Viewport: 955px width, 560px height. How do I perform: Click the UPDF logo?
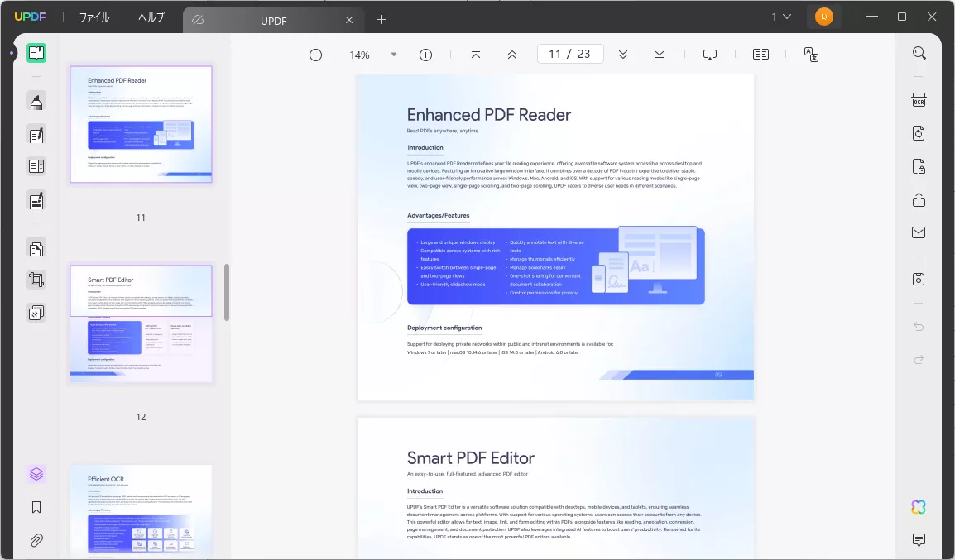pyautogui.click(x=30, y=17)
